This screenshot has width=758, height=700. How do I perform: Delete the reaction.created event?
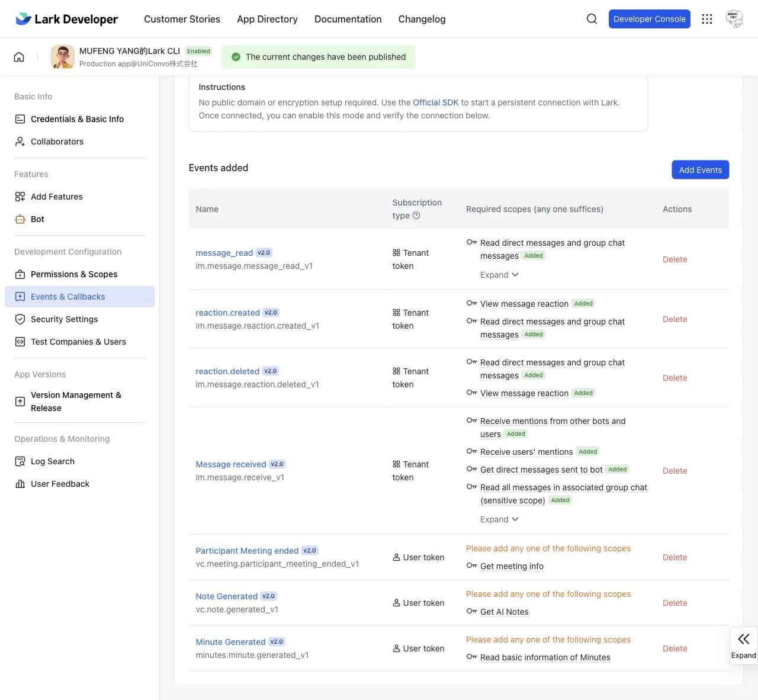pos(675,319)
